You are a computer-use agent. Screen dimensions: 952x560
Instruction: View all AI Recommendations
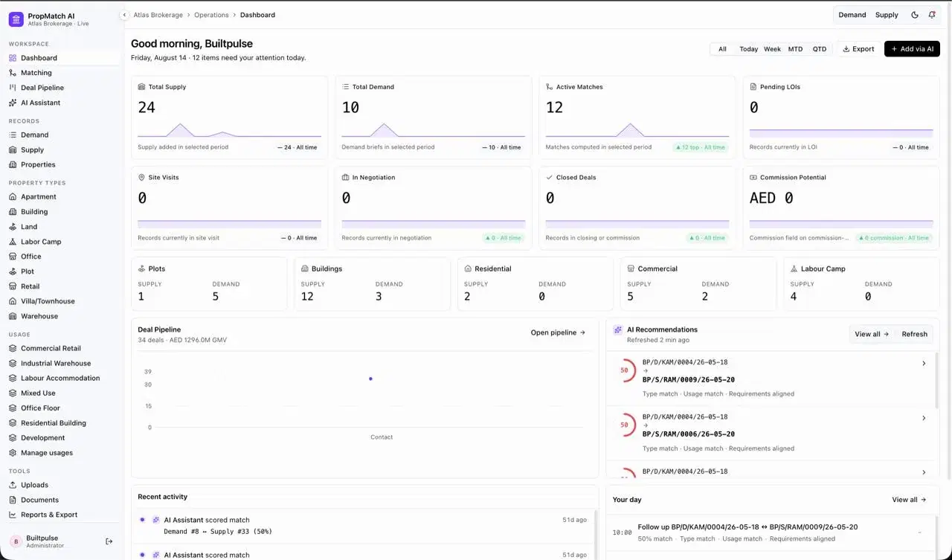[x=872, y=334]
